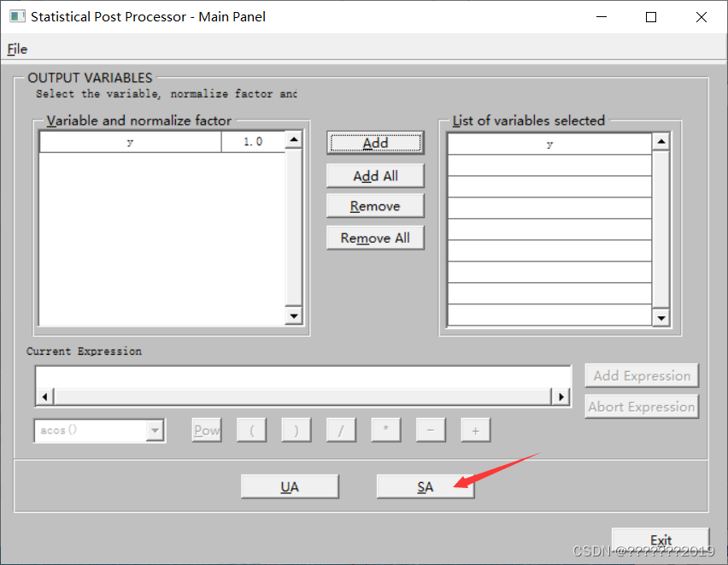Click the Abort Expression button

pos(642,407)
